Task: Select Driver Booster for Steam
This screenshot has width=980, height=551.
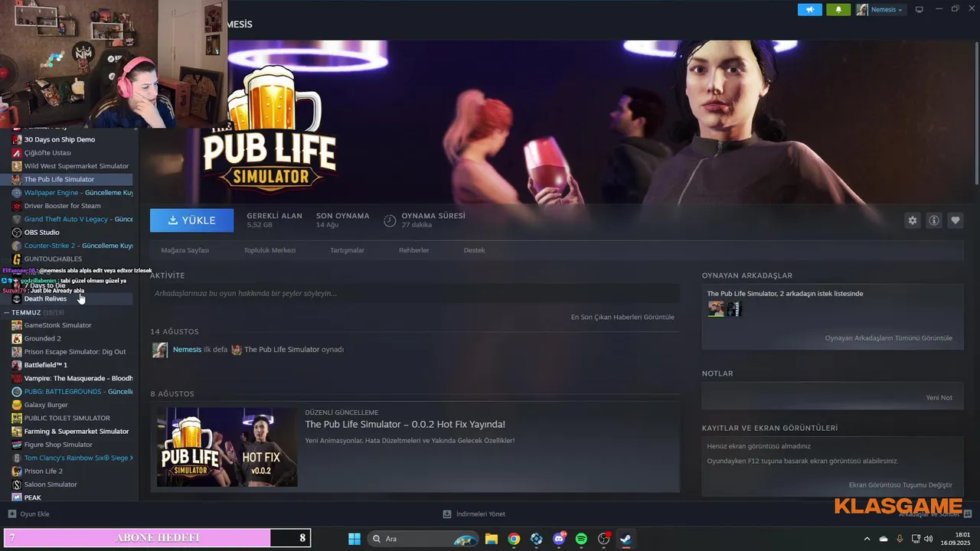Action: point(62,206)
